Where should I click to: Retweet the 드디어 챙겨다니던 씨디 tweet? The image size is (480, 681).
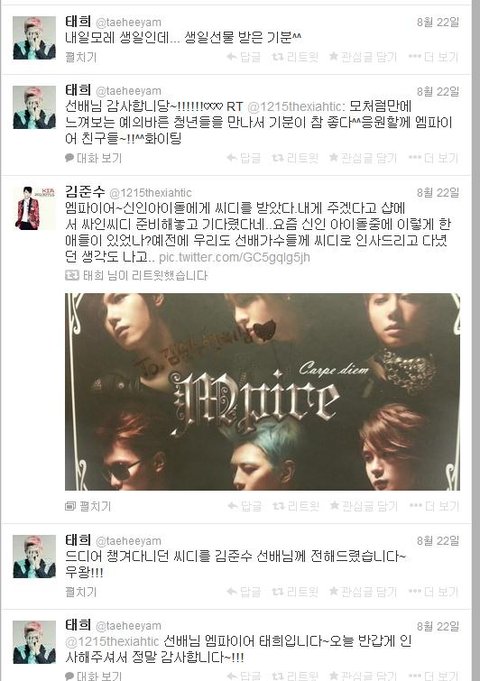tap(295, 592)
